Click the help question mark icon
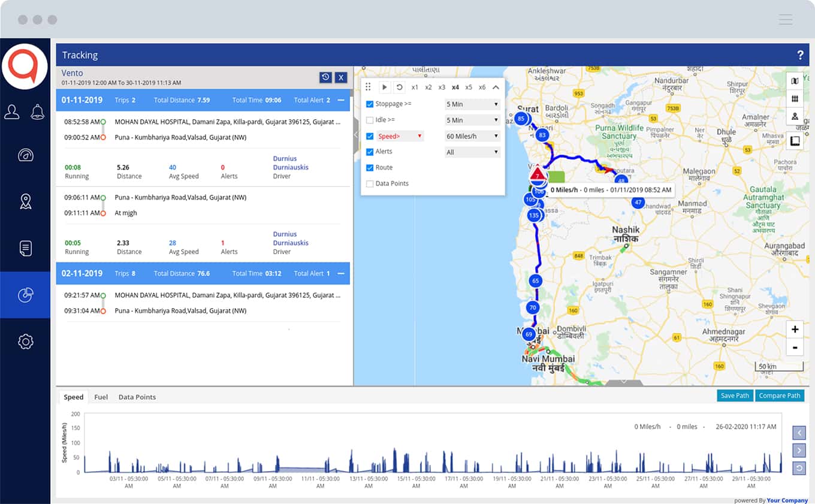Viewport: 815px width, 504px height. pyautogui.click(x=800, y=55)
